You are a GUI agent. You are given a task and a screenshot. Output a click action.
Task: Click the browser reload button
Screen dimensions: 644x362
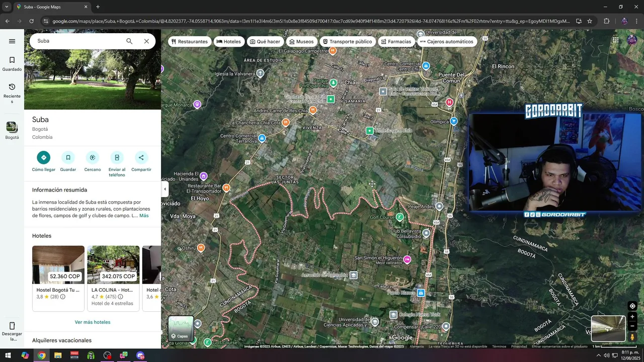pyautogui.click(x=31, y=21)
